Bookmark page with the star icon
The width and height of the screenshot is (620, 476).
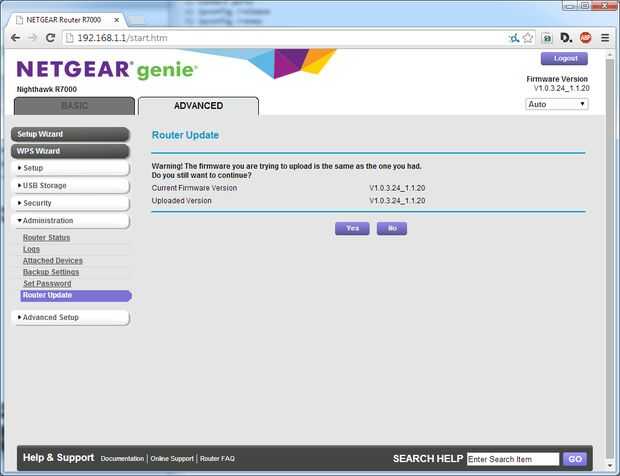pyautogui.click(x=528, y=38)
